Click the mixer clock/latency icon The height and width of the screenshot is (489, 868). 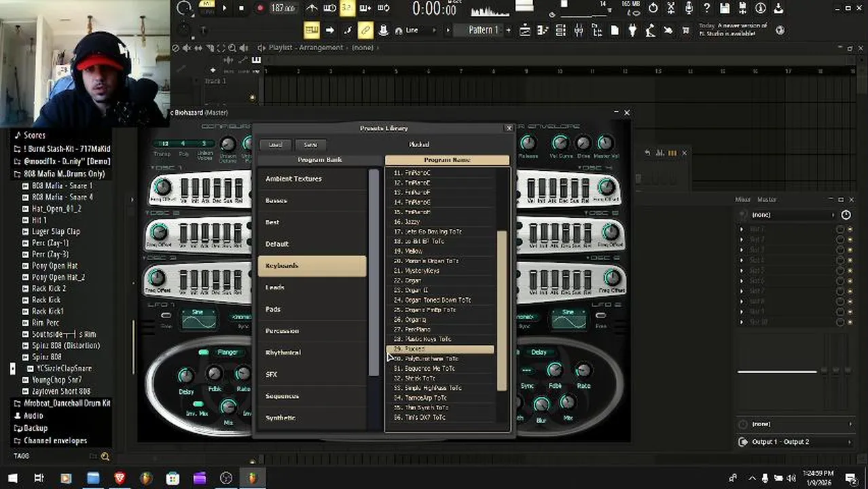pos(846,215)
